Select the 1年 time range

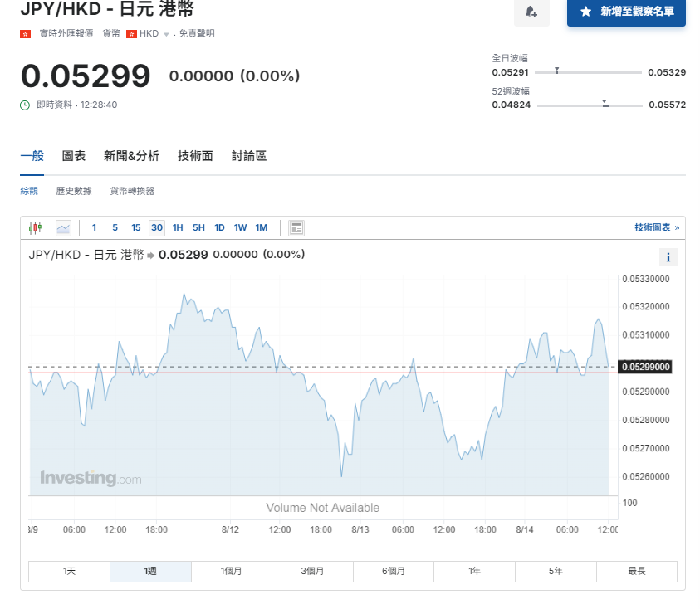pos(474,571)
